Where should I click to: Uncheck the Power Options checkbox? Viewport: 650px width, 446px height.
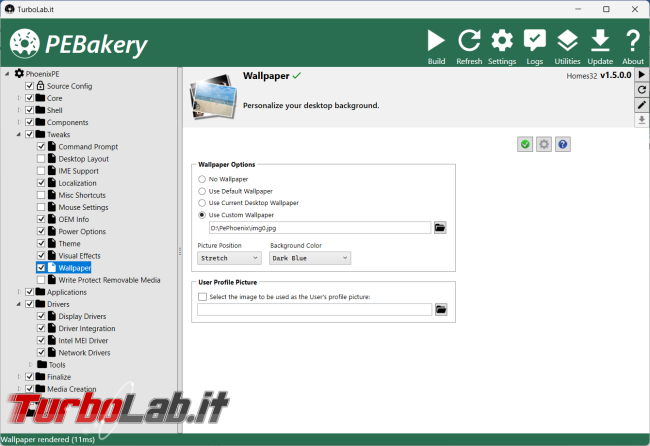point(41,231)
